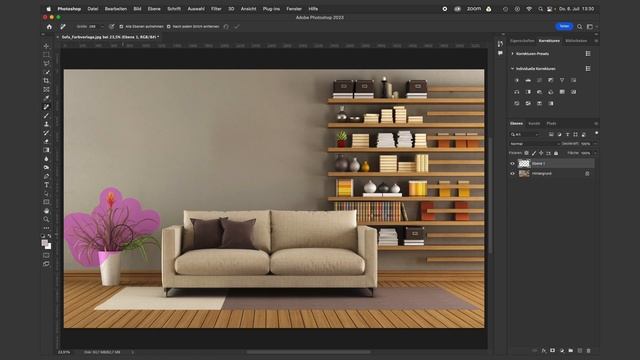Select the Type tool
Viewport: 640px width, 360px height.
tap(46, 185)
